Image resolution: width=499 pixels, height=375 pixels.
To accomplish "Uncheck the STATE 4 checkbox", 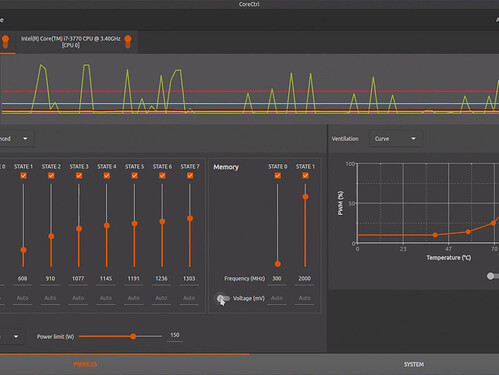I will point(107,175).
